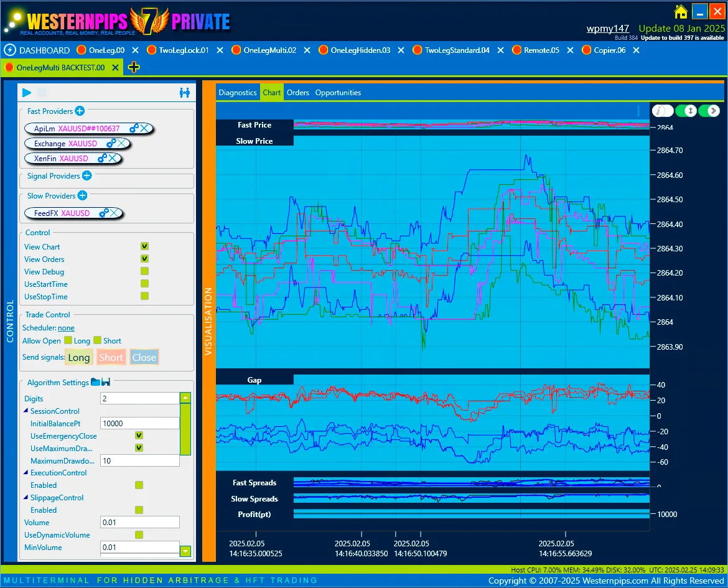This screenshot has width=728, height=588.
Task: Uncheck UseEmergencyClose option
Action: tap(139, 435)
